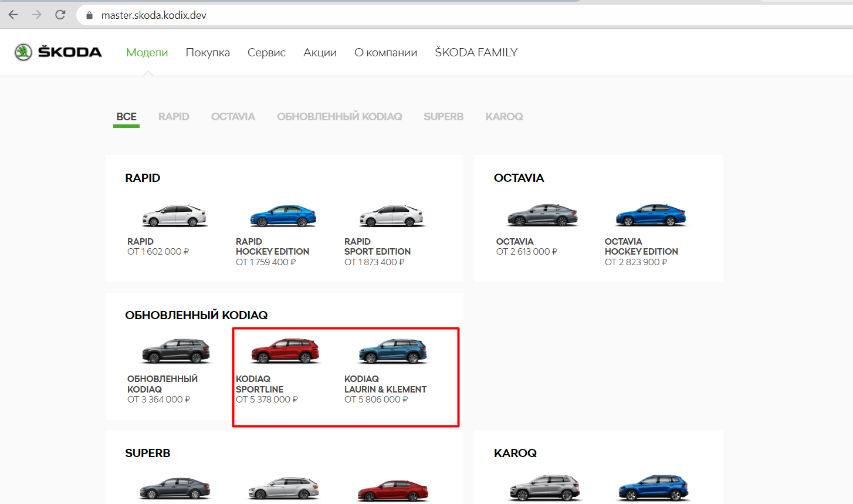Viewport: 853px width, 504px height.
Task: Open the KODIAQ LAURIN & KLEMENT link
Action: pyautogui.click(x=385, y=384)
